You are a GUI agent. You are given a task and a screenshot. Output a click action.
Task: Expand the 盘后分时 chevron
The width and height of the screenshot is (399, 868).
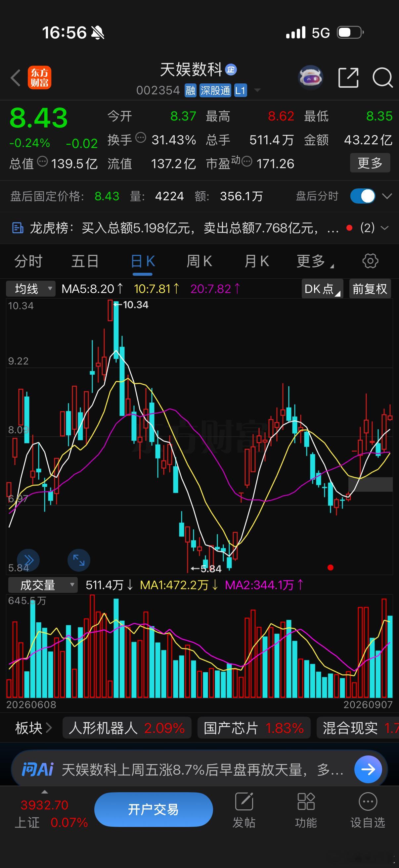[387, 196]
